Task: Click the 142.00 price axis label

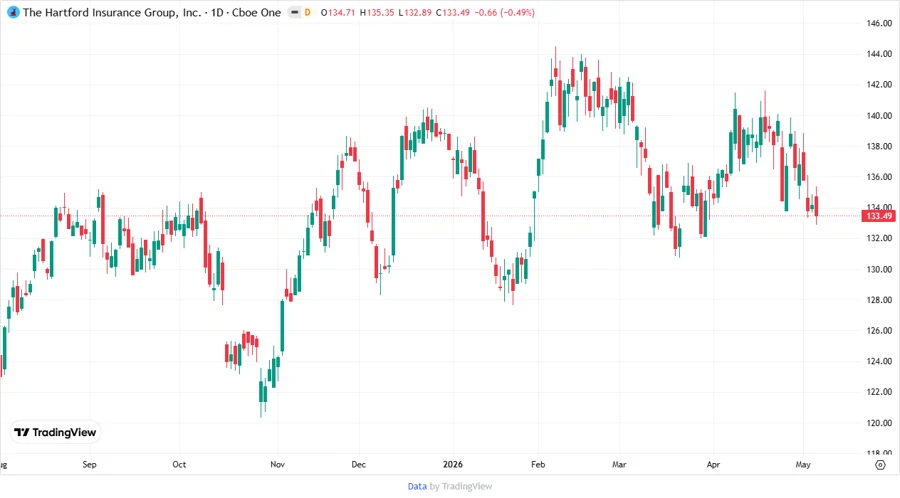Action: (x=879, y=84)
